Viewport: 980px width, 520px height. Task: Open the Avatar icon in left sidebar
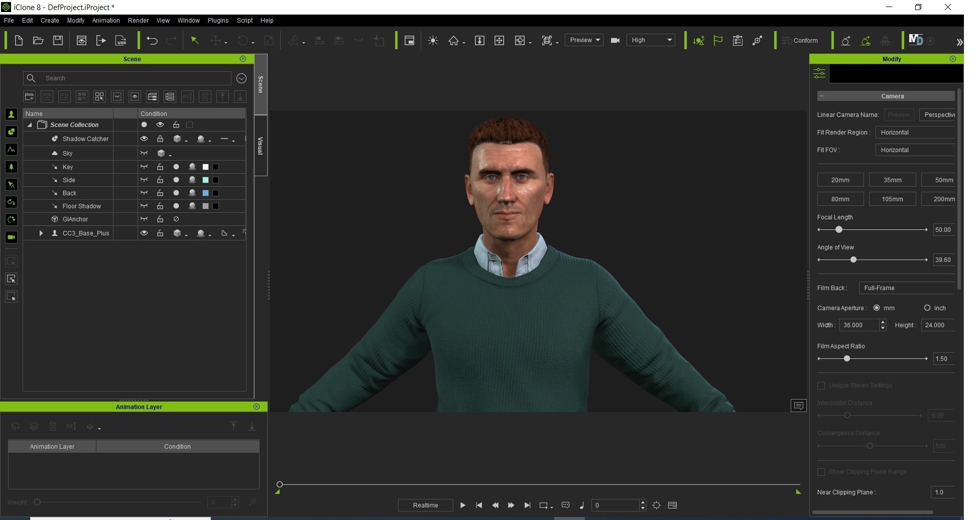(x=11, y=114)
